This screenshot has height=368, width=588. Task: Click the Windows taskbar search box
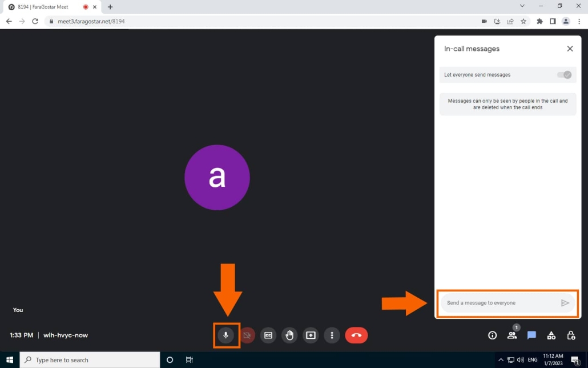pos(90,360)
